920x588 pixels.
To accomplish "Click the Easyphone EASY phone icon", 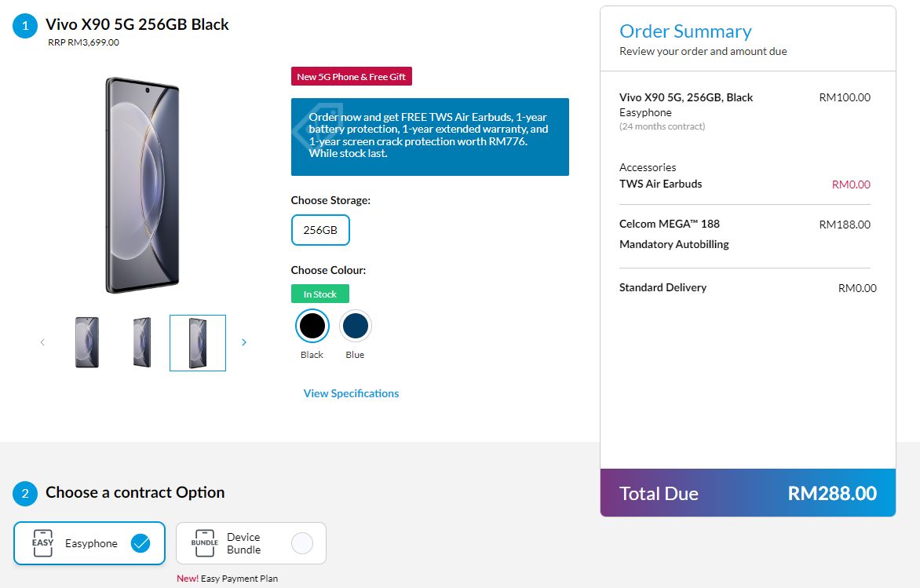I will pyautogui.click(x=42, y=543).
